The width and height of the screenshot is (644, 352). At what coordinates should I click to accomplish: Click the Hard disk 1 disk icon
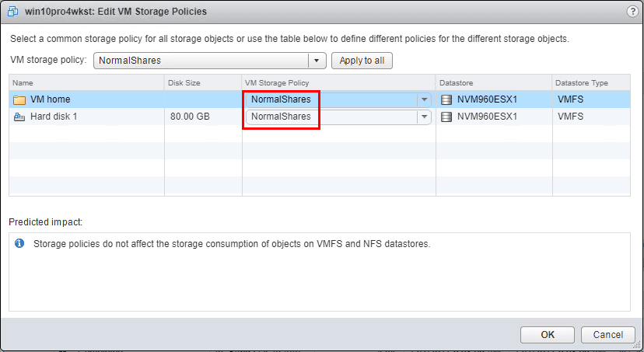(19, 117)
